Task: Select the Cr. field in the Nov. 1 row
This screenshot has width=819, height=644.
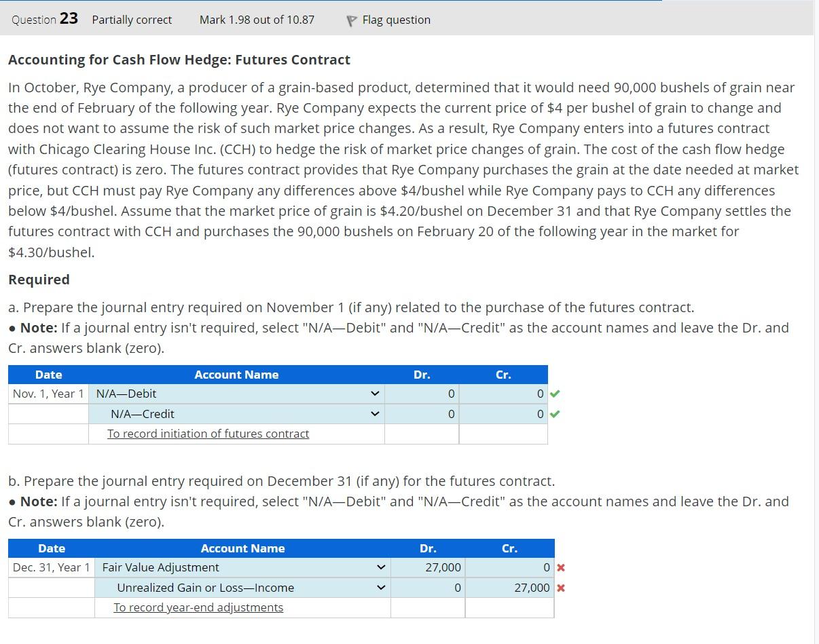Action: (504, 394)
